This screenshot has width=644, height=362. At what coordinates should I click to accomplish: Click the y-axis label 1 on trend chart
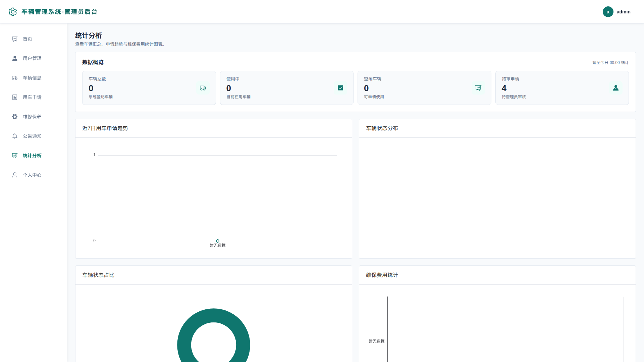95,155
